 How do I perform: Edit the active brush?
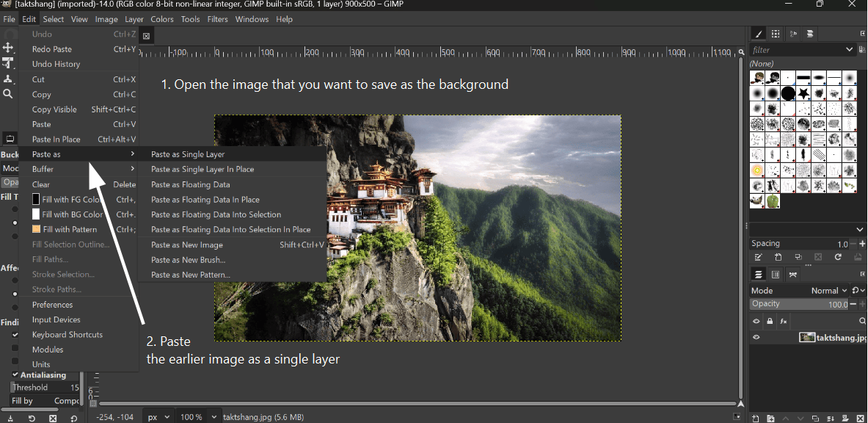(x=759, y=257)
